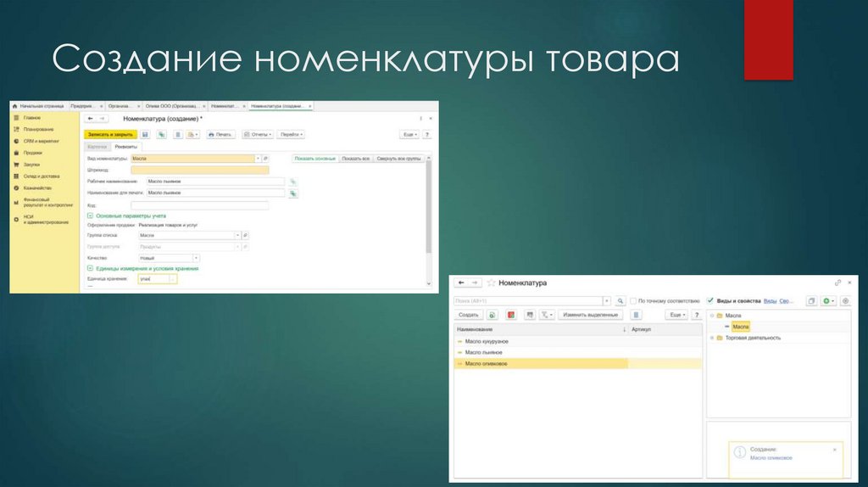
Task: Collapse 'Основные параметры учета' group
Action: (x=90, y=216)
